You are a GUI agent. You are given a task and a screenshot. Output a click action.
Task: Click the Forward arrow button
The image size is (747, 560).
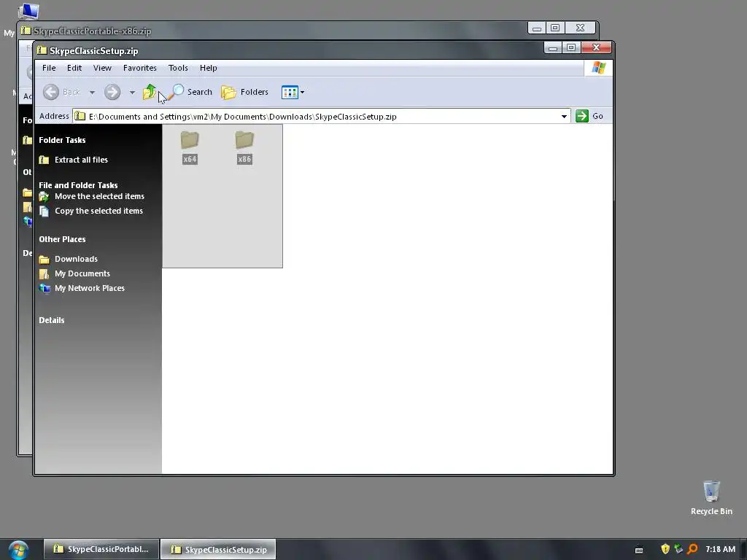112,92
